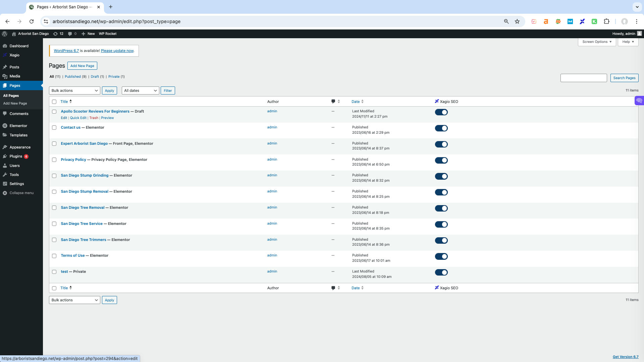Click the browser address bar URL
Image resolution: width=644 pixels, height=362 pixels.
pos(116,21)
